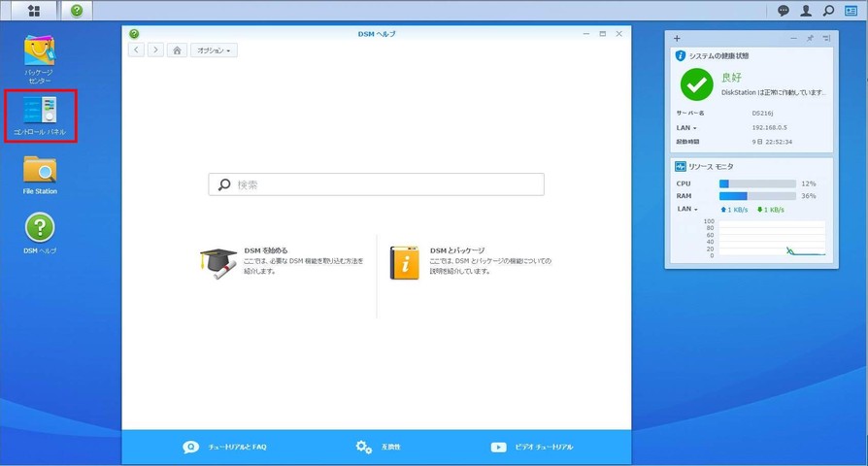
Task: Open the Main Menu grid icon
Action: click(x=34, y=11)
